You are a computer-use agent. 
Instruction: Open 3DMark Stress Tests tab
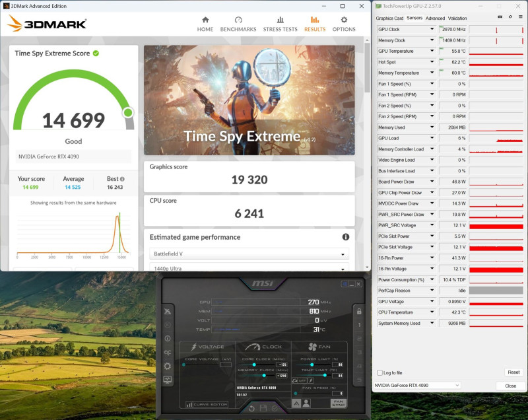(280, 24)
